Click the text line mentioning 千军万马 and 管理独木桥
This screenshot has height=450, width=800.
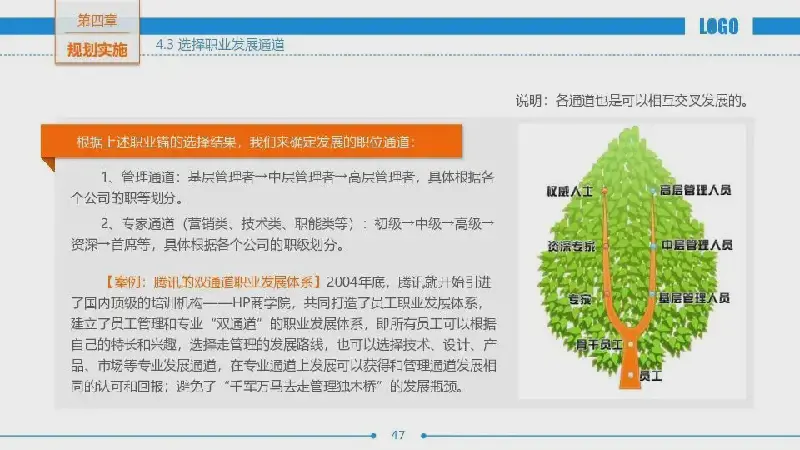coord(268,386)
